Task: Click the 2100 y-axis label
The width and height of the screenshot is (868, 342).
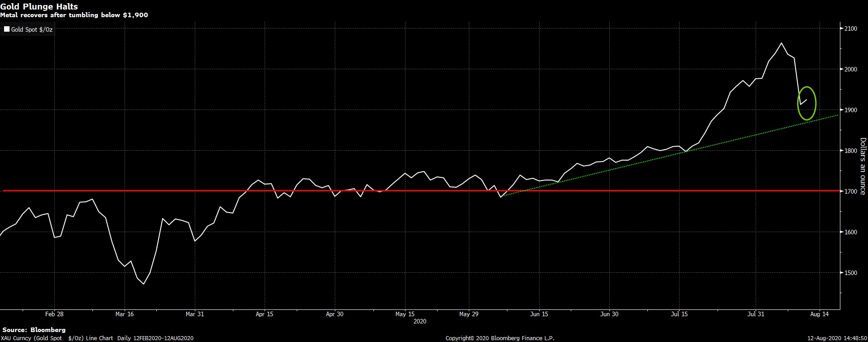Action: tap(851, 28)
